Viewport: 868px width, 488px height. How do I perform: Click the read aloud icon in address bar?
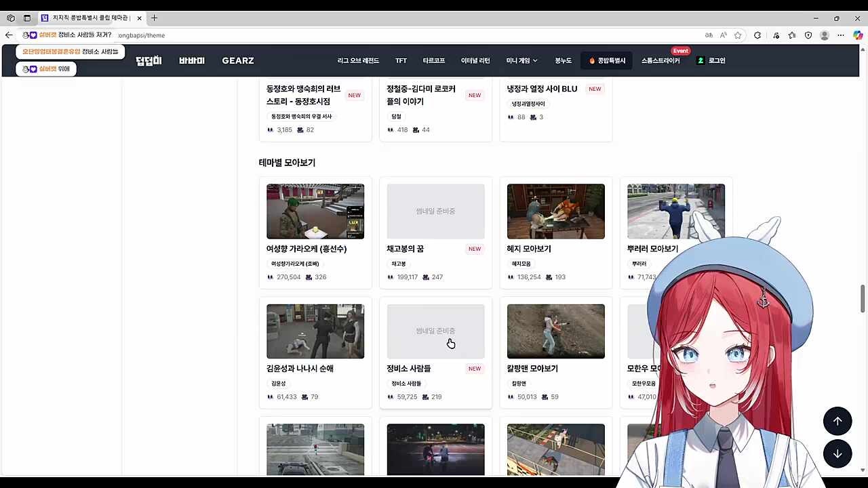pos(724,35)
